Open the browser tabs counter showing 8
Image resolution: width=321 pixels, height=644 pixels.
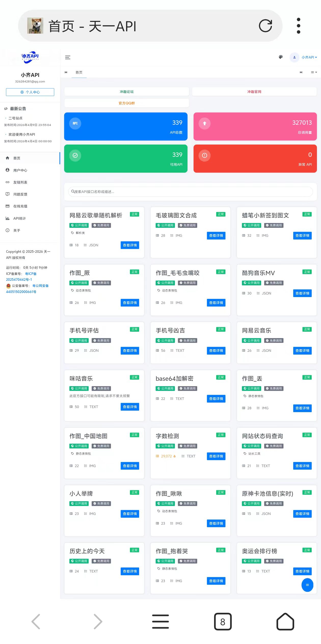[223, 622]
